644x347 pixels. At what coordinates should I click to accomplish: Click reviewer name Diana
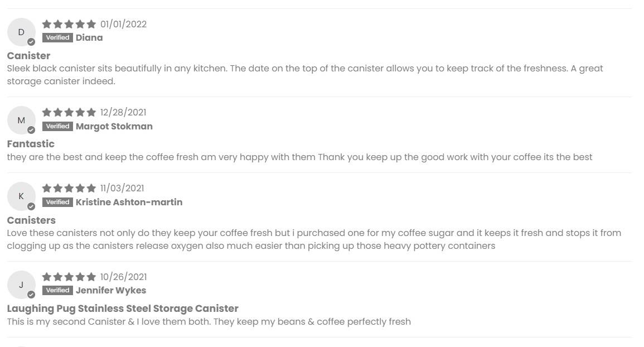pos(89,38)
